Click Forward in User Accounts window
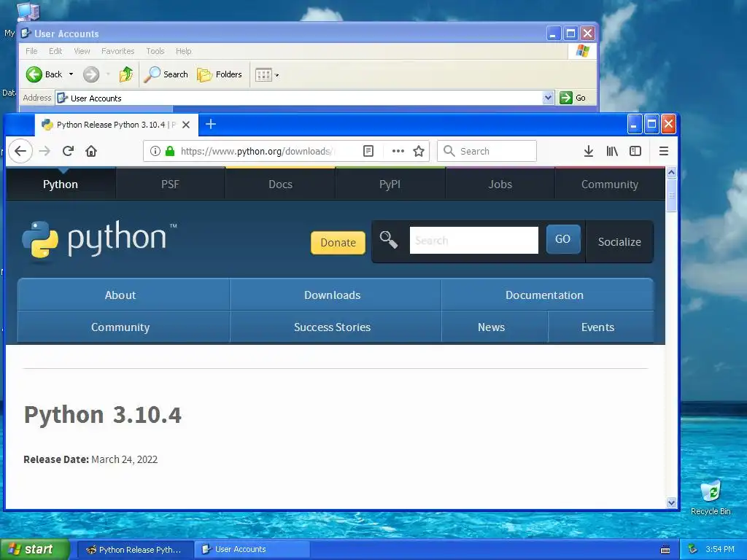The width and height of the screenshot is (747, 560). [x=91, y=74]
